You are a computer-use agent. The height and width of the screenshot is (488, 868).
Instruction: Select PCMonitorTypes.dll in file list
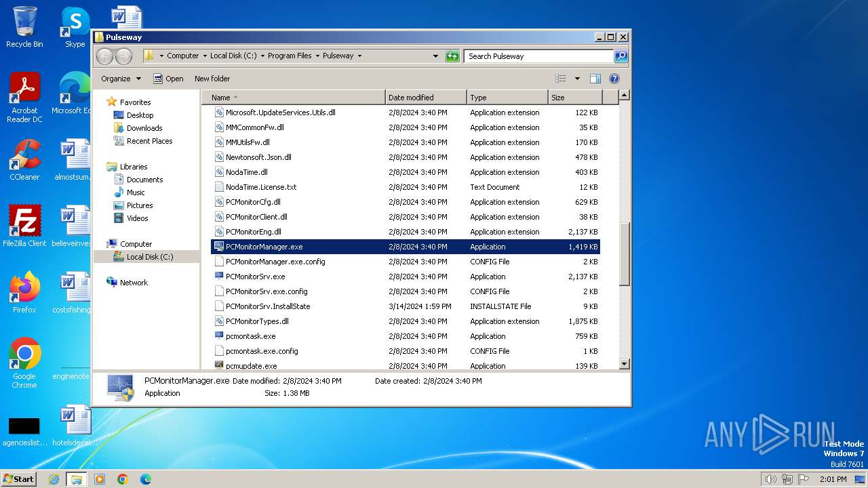tap(257, 321)
